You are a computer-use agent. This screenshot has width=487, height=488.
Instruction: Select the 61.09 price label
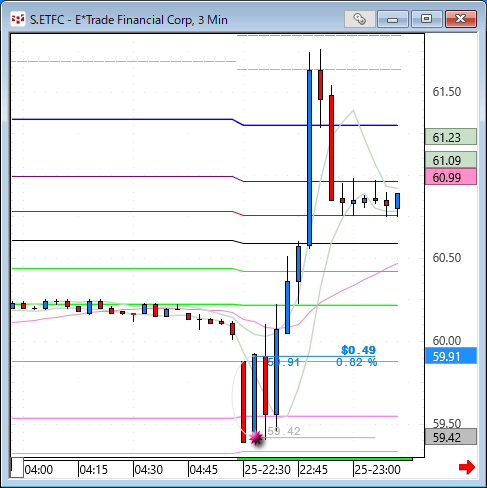451,160
